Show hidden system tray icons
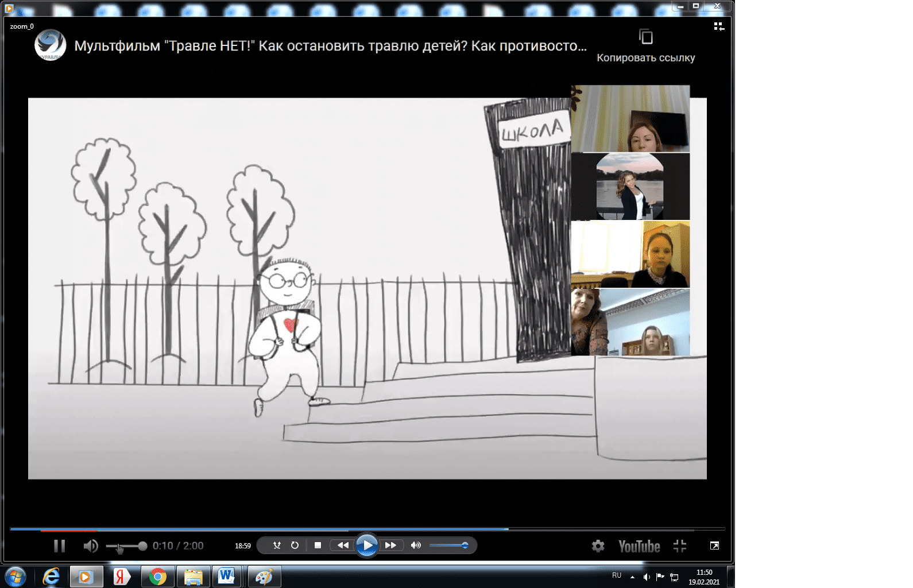 point(632,577)
